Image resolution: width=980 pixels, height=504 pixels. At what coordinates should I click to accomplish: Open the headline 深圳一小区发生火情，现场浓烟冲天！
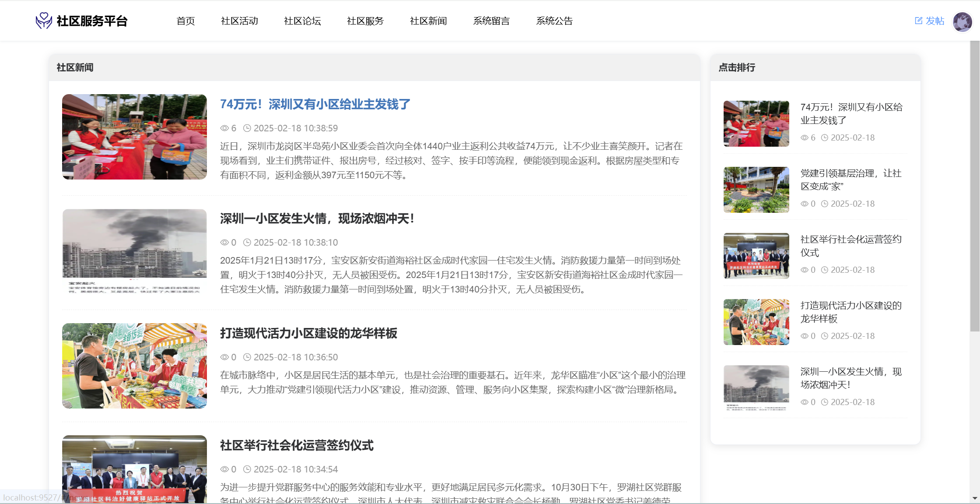[317, 219]
